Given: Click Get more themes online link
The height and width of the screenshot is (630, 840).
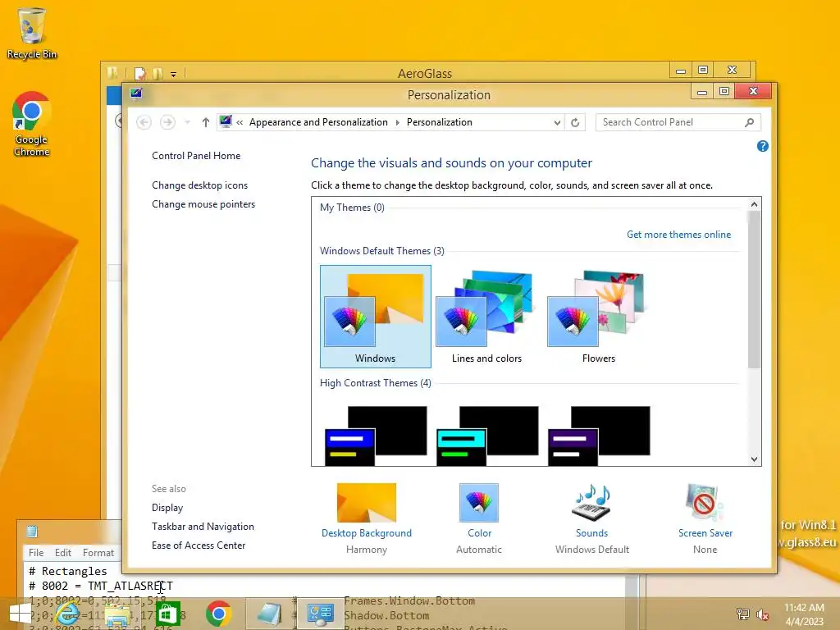Looking at the screenshot, I should (x=678, y=235).
